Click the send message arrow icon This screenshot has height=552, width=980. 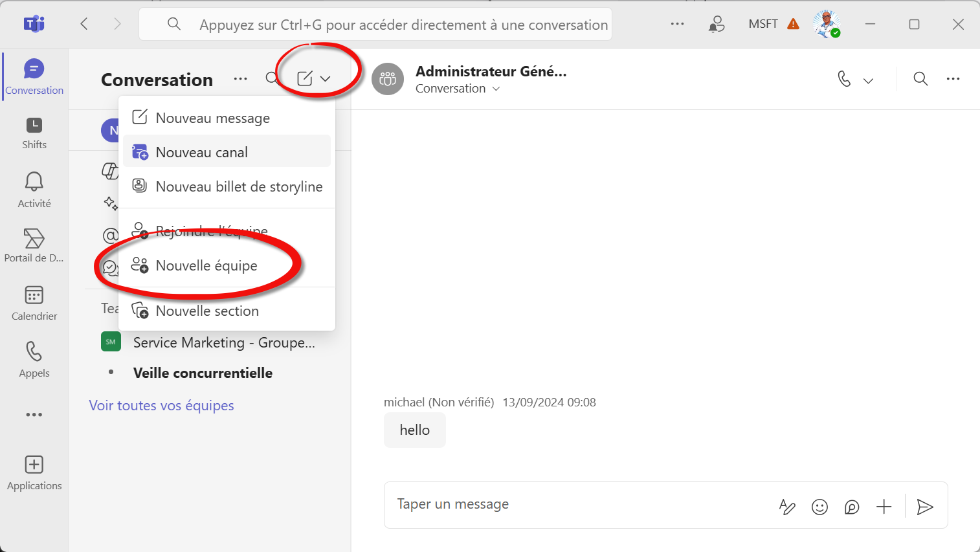click(925, 507)
